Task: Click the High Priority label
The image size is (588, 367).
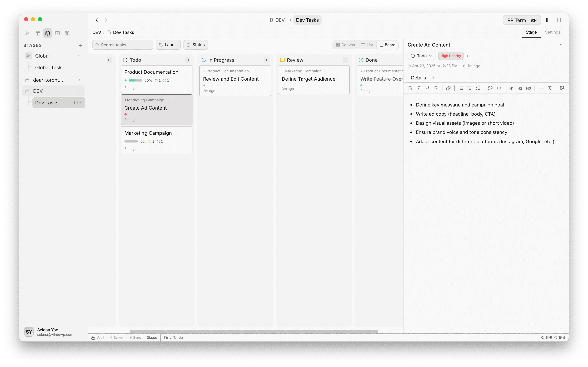Action: tap(451, 56)
